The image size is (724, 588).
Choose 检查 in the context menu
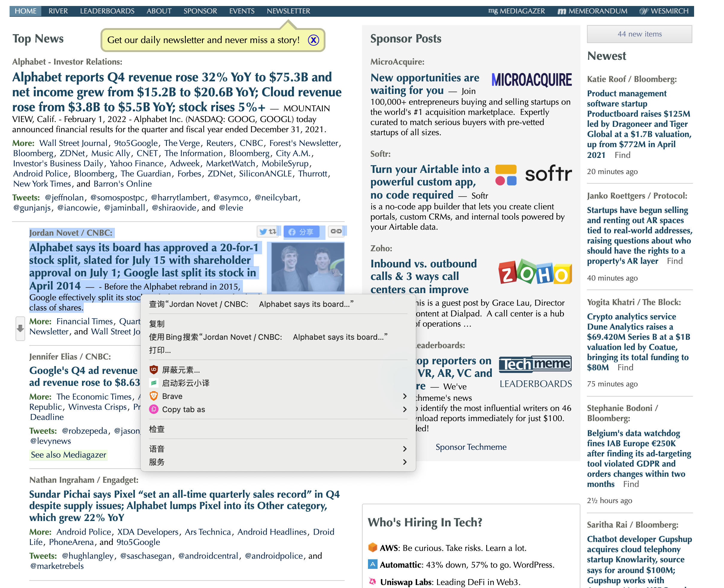click(x=157, y=429)
